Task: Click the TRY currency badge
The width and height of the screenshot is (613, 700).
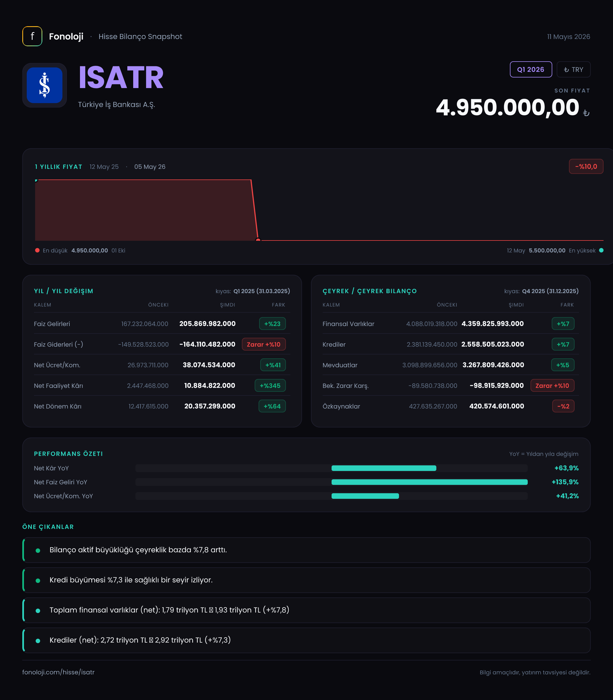Action: click(x=573, y=69)
